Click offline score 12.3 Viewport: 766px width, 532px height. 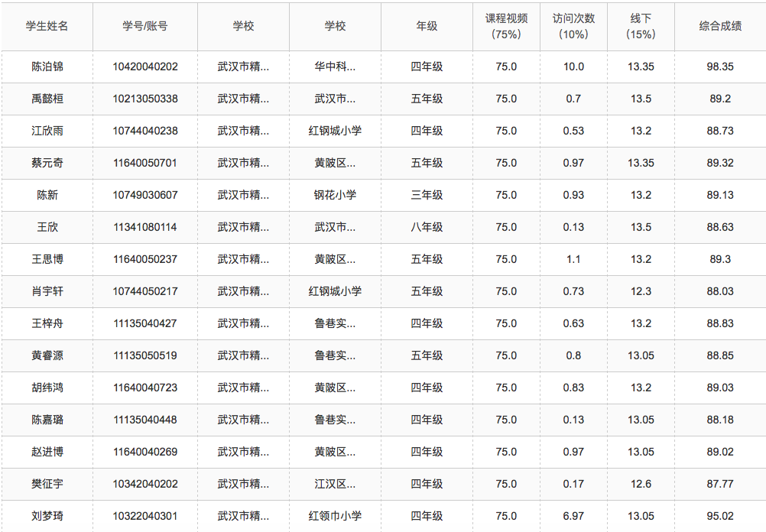[x=641, y=292]
